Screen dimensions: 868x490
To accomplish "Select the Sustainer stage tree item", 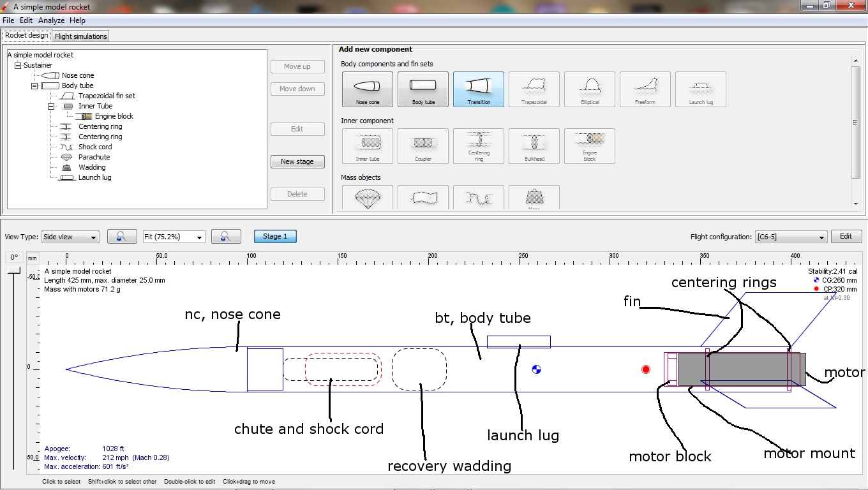I will point(38,65).
